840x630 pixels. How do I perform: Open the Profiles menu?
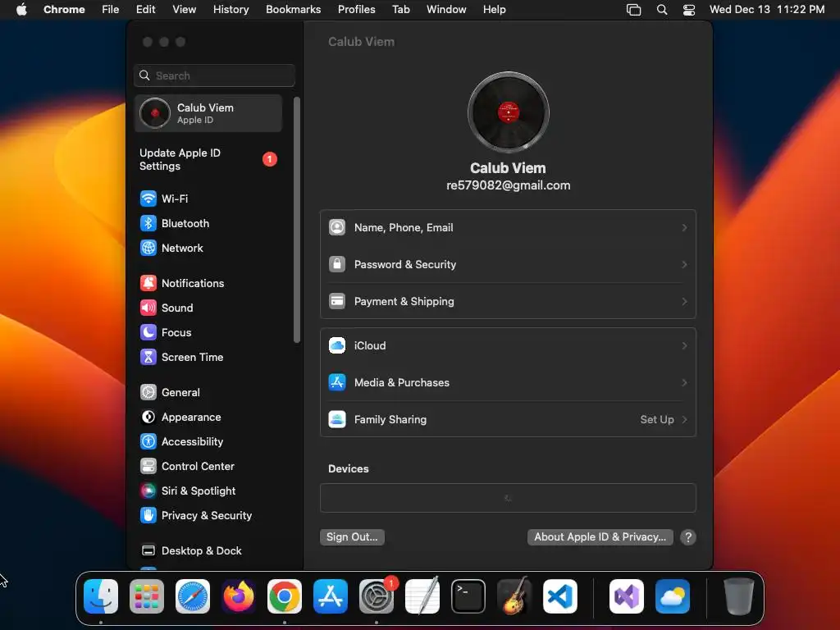pos(356,10)
